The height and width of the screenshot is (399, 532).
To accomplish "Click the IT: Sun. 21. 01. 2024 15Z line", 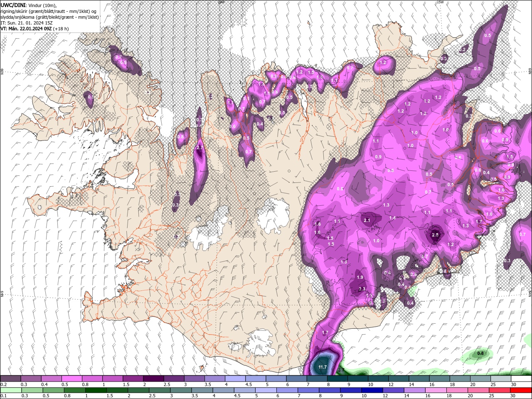I will click(x=27, y=23).
